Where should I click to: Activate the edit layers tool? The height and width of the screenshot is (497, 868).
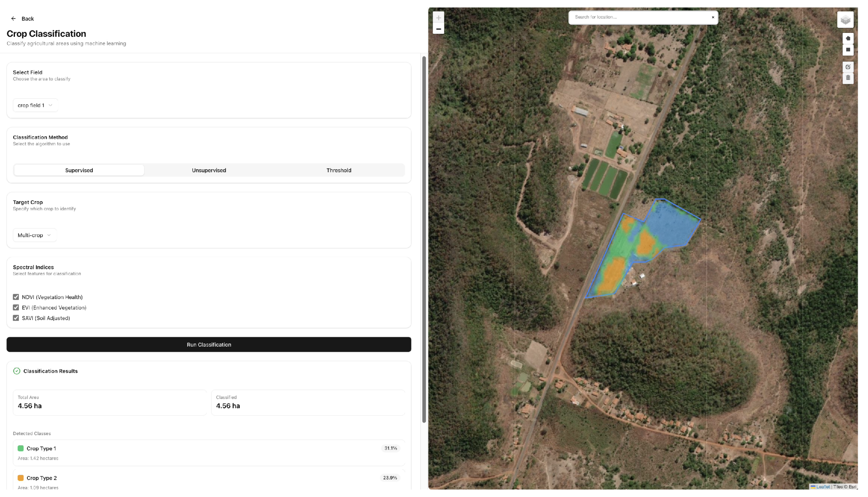point(848,67)
